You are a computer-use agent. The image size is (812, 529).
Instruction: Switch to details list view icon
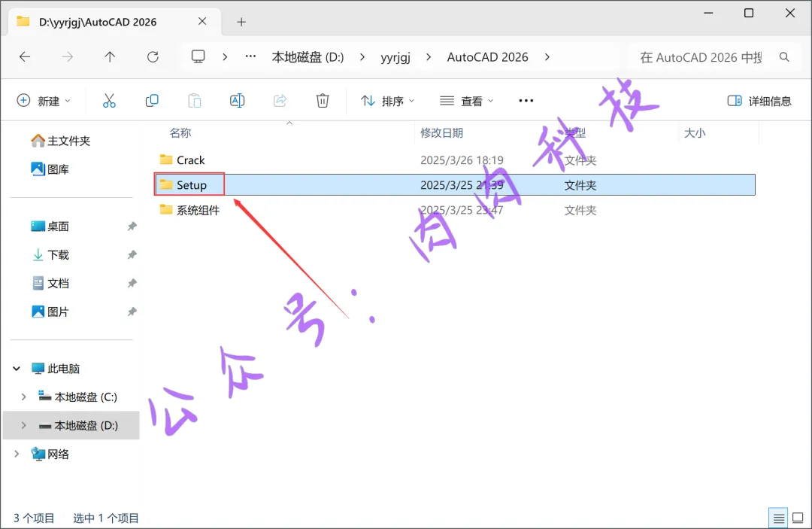778,518
